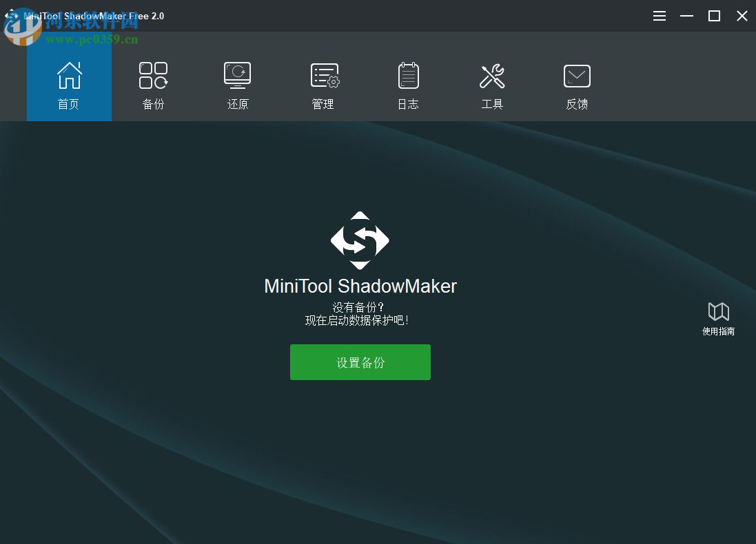Open the 工具 (Tools) section
This screenshot has width=756, height=544.
tap(492, 84)
